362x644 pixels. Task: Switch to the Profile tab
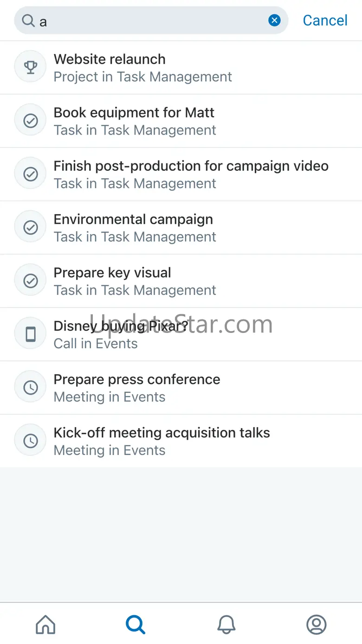pos(317,624)
